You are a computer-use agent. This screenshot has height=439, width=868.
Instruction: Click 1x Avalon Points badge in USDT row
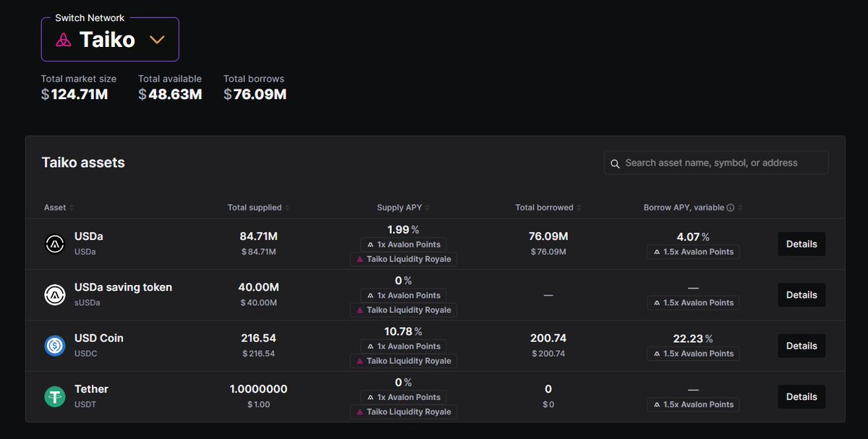pyautogui.click(x=404, y=396)
